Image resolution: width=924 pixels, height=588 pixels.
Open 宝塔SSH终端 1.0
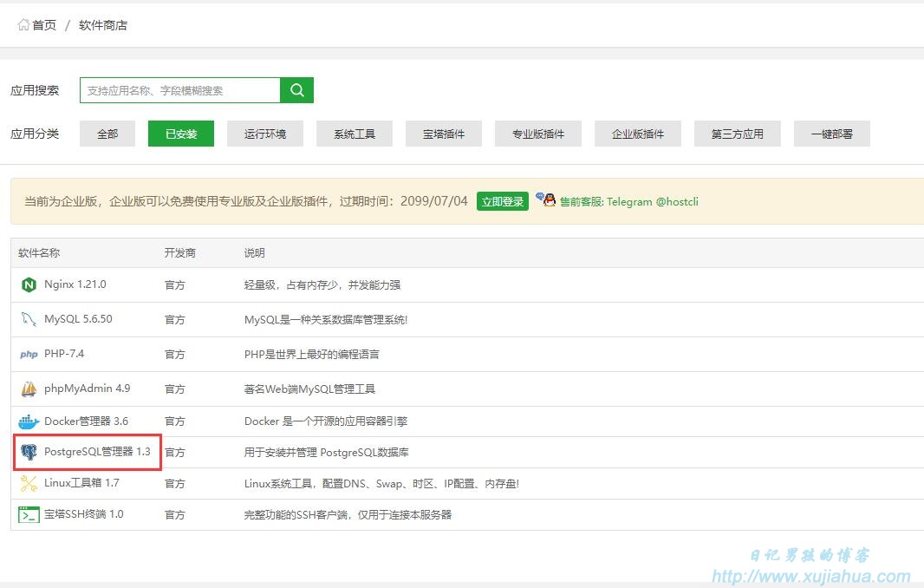tap(84, 514)
